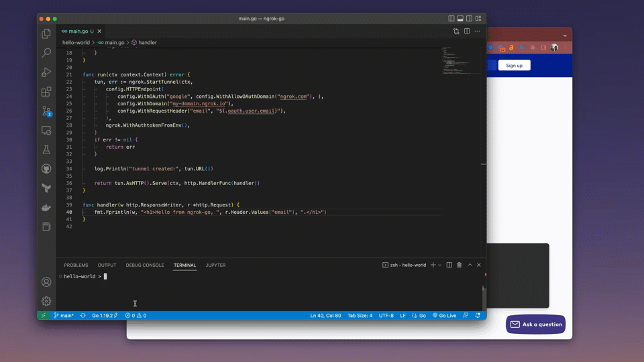This screenshot has width=644, height=362.
Task: Switch to the OUTPUT panel tab
Action: [107, 265]
